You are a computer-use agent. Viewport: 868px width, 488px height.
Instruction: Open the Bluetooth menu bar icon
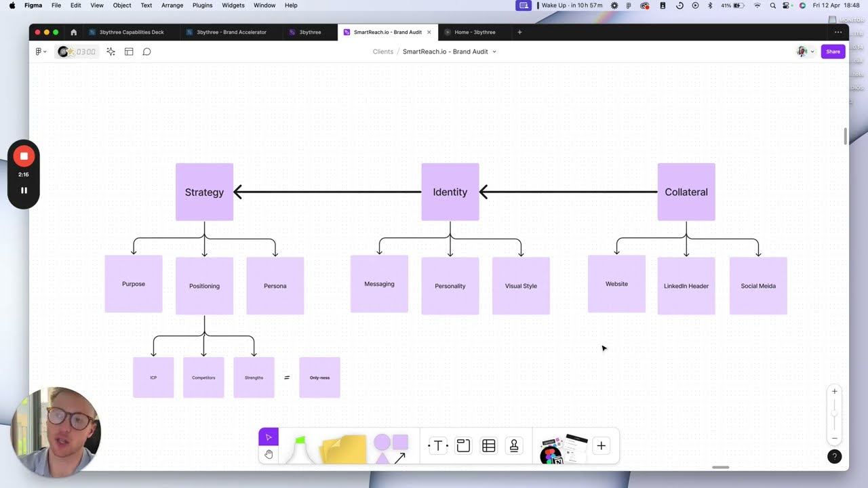[710, 5]
